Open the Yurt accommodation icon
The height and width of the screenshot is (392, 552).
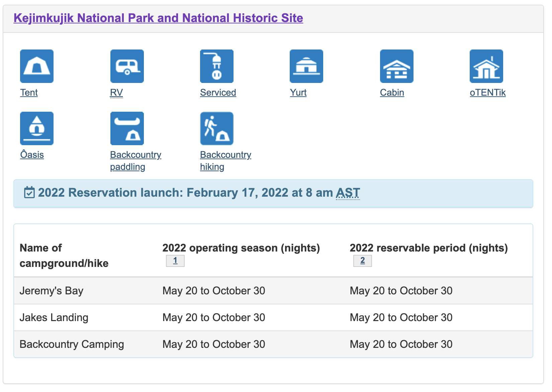pos(306,66)
